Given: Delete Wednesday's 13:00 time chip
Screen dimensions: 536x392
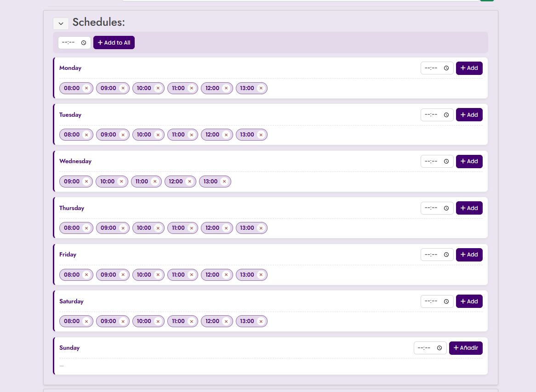Looking at the screenshot, I should coord(225,182).
